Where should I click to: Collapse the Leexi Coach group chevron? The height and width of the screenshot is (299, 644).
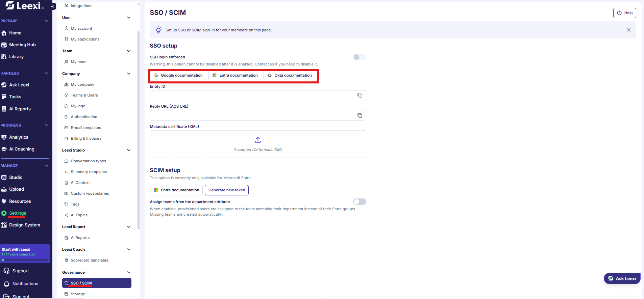(129, 249)
